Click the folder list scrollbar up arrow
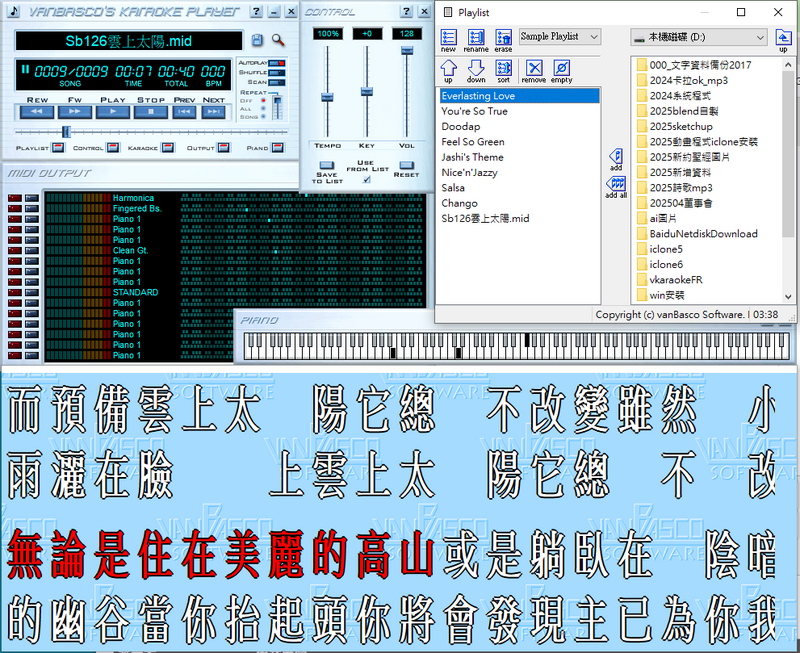The height and width of the screenshot is (653, 800). (788, 63)
